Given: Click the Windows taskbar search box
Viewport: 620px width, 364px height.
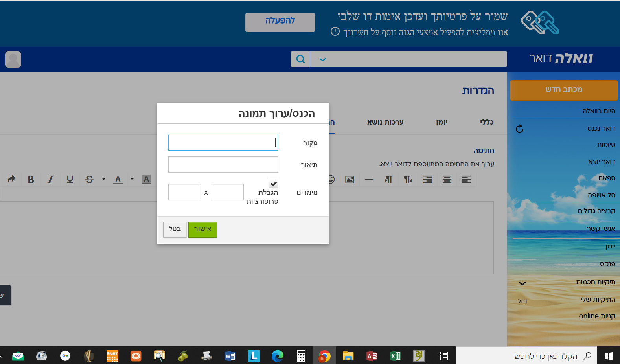Looking at the screenshot, I should [x=526, y=356].
